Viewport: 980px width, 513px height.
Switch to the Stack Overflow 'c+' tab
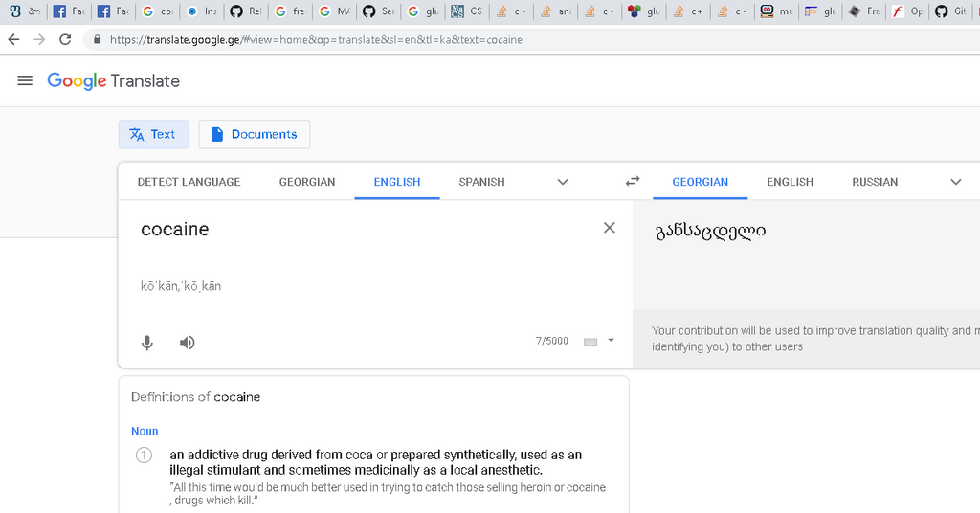(x=688, y=11)
